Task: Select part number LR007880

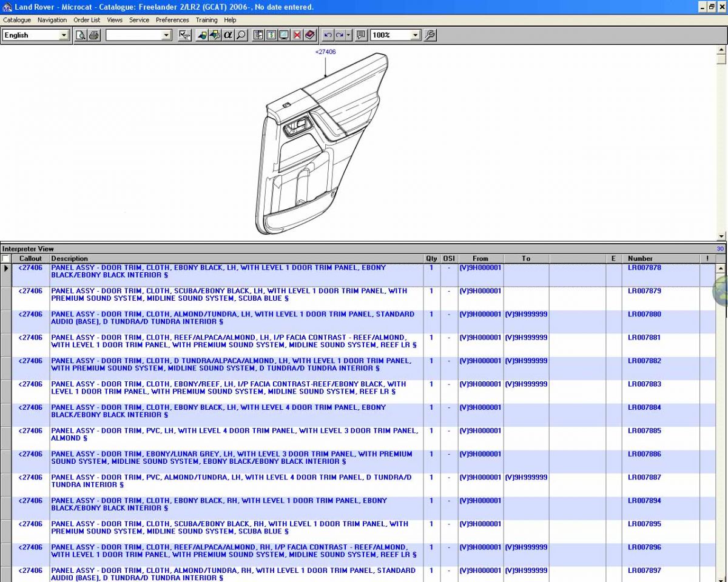Action: 644,314
